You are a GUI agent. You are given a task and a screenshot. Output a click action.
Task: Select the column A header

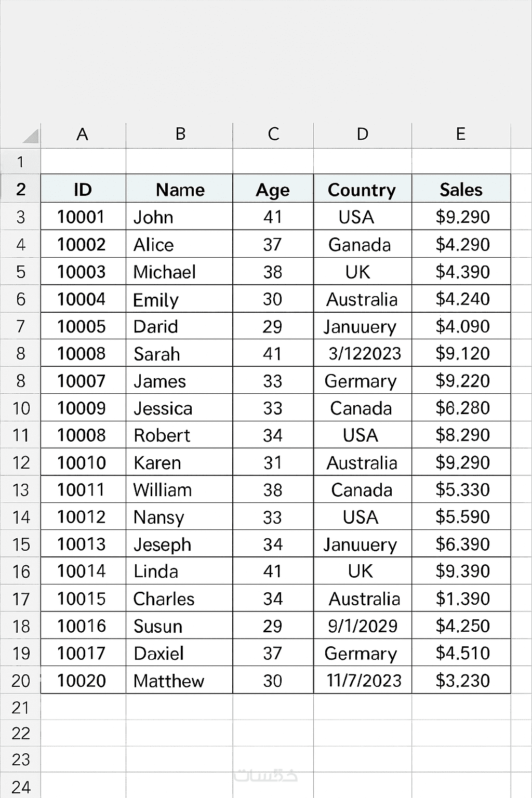pos(83,135)
